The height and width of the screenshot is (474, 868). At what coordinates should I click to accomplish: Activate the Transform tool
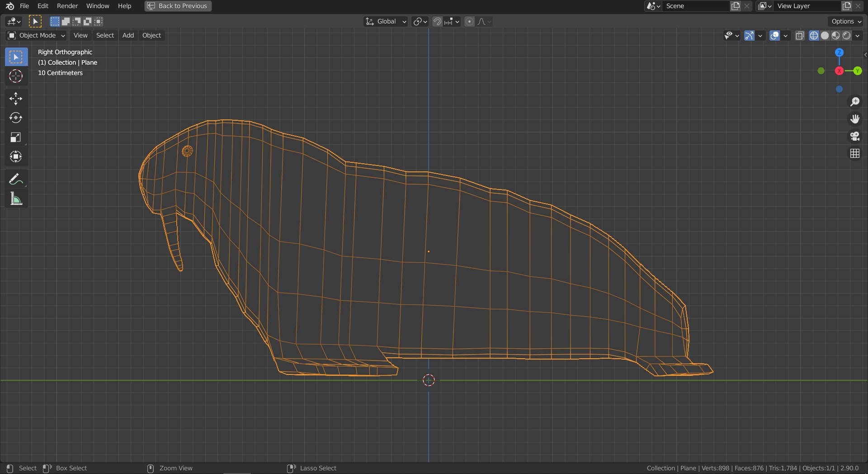coord(16,157)
